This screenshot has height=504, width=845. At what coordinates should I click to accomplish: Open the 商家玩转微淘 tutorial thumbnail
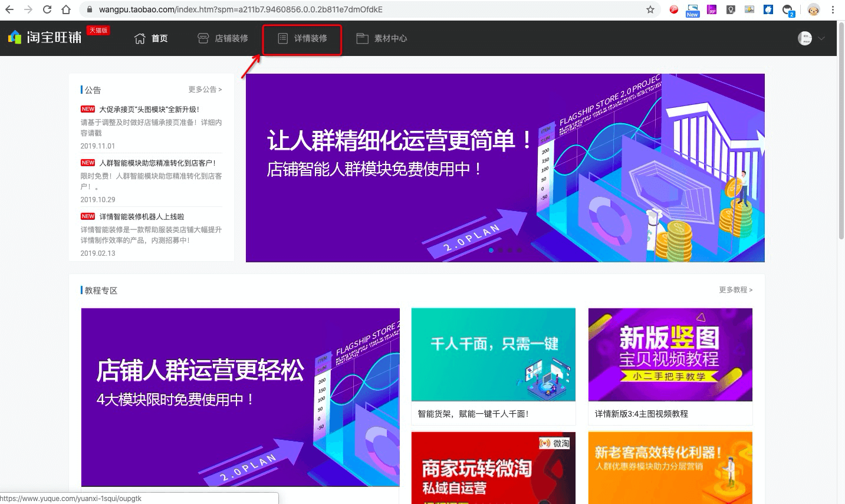coord(494,468)
